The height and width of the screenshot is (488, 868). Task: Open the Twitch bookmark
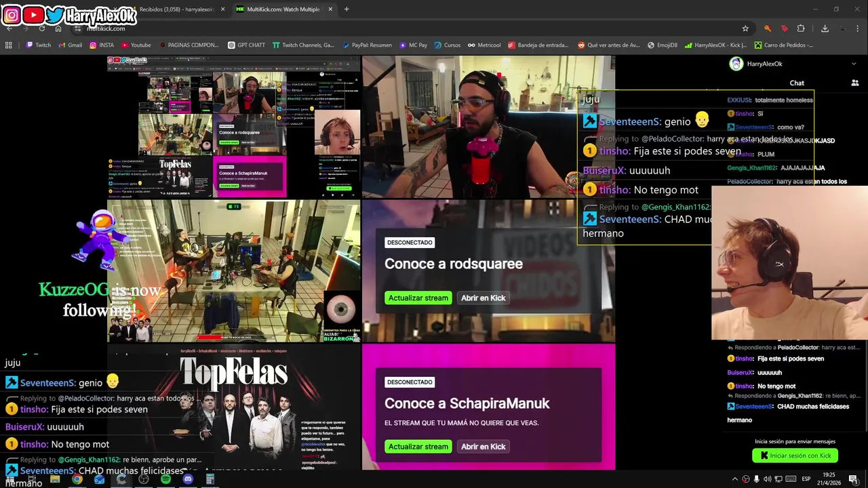tap(38, 45)
